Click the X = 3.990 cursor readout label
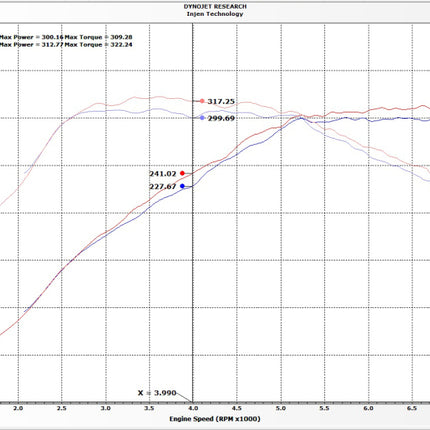 (x=157, y=393)
